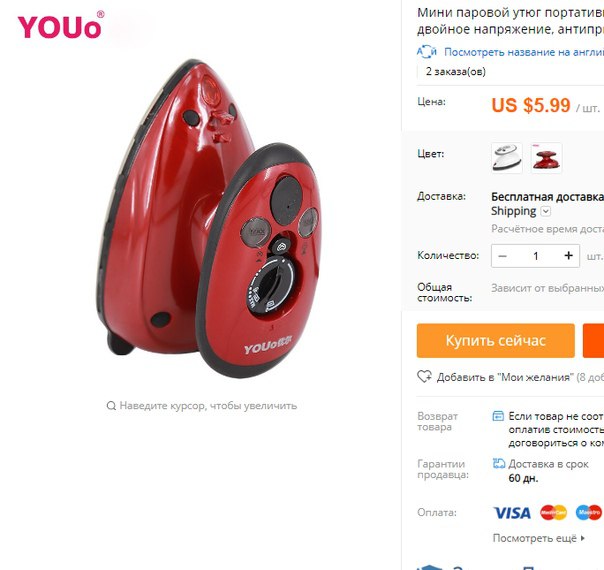Click the magnifier zoom icon under product image

pyautogui.click(x=111, y=406)
